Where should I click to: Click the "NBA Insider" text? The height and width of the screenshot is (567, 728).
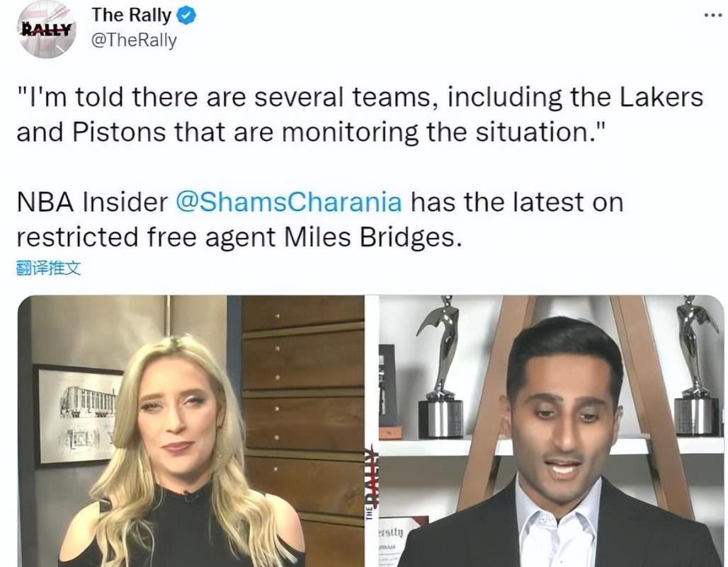(x=92, y=202)
